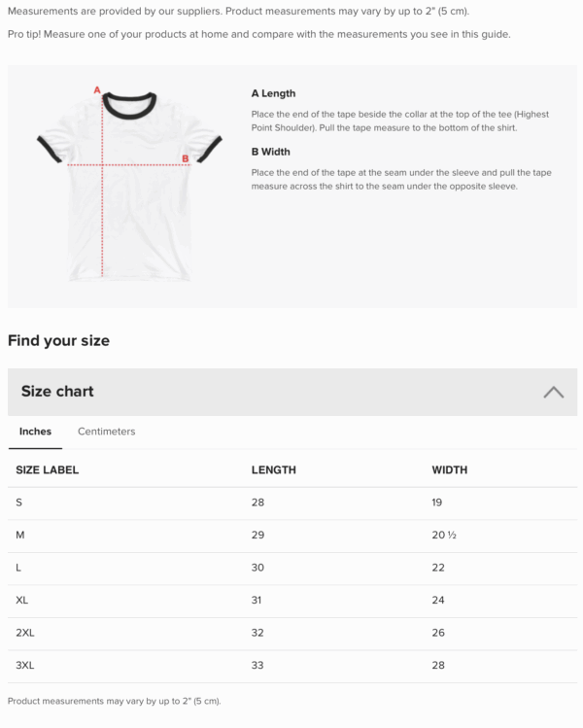Screen dimensions: 583x728
Task: Switch to the Centimeters tab
Action: [x=106, y=432]
